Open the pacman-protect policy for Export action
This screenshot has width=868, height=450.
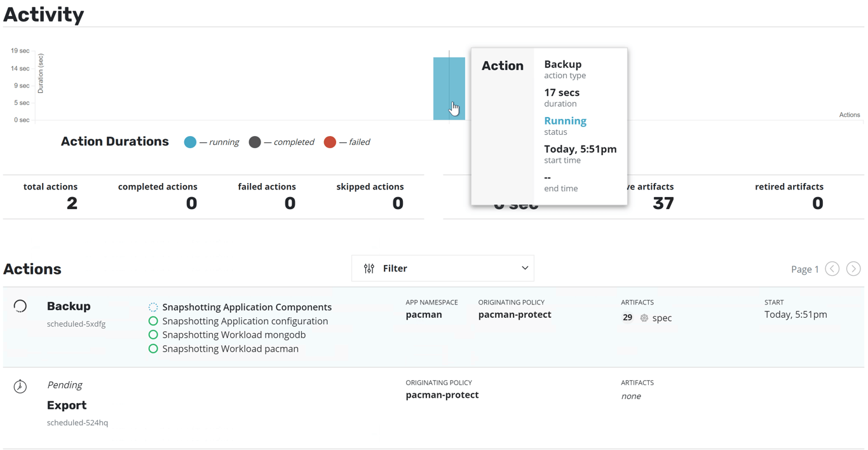point(442,395)
